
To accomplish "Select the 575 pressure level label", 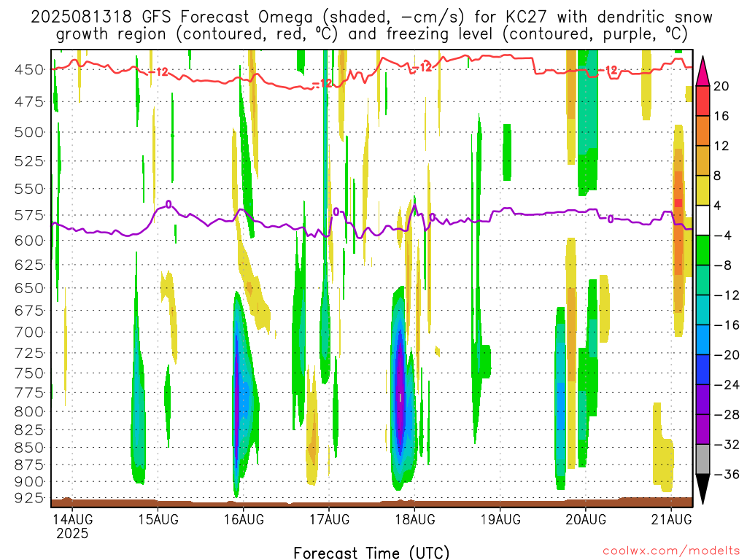I will (29, 215).
